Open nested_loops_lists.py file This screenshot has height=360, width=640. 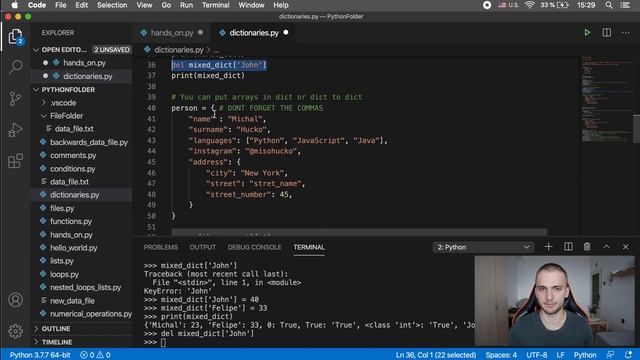[x=85, y=287]
